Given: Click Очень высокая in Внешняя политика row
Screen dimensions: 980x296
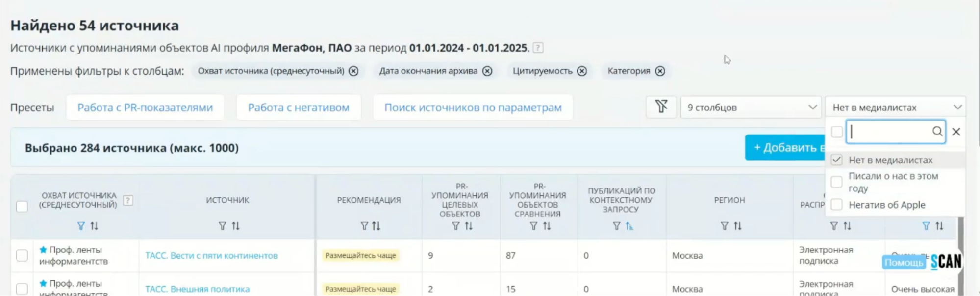Looking at the screenshot, I should click(x=923, y=289).
